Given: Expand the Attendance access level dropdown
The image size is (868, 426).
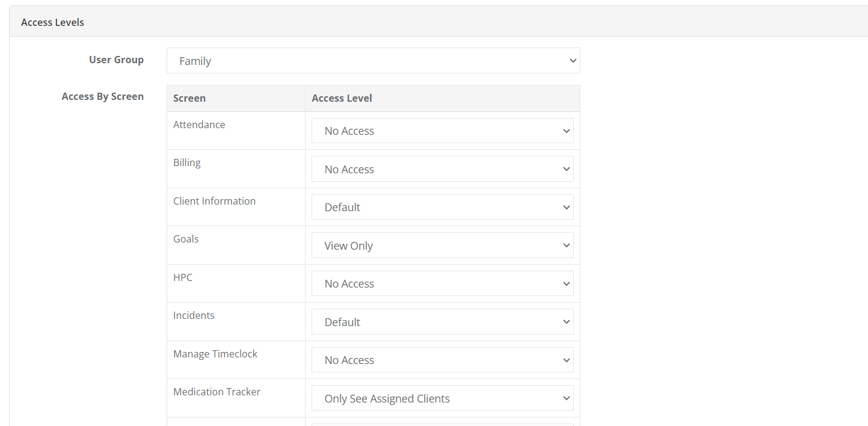Looking at the screenshot, I should pos(442,131).
